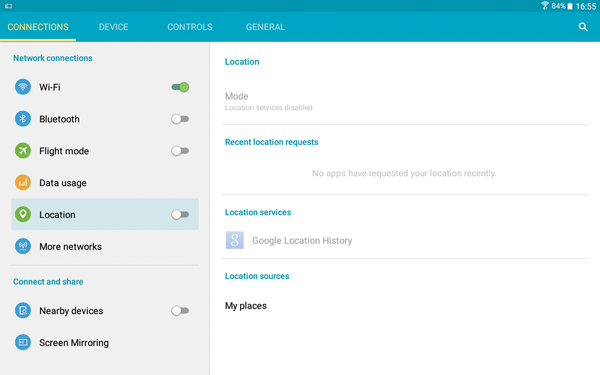Enable the Nearby devices switch
The width and height of the screenshot is (600, 375).
180,311
